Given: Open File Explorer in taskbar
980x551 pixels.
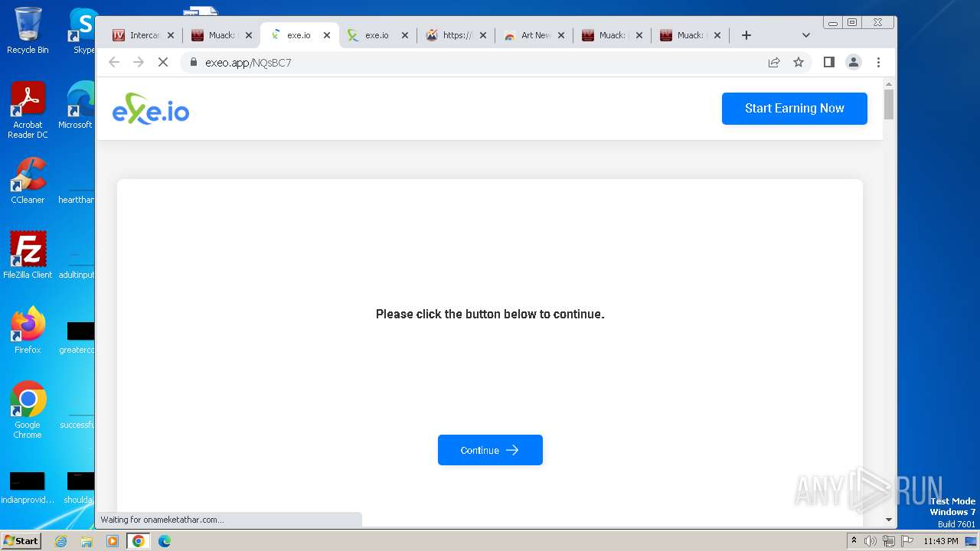Looking at the screenshot, I should 87,541.
